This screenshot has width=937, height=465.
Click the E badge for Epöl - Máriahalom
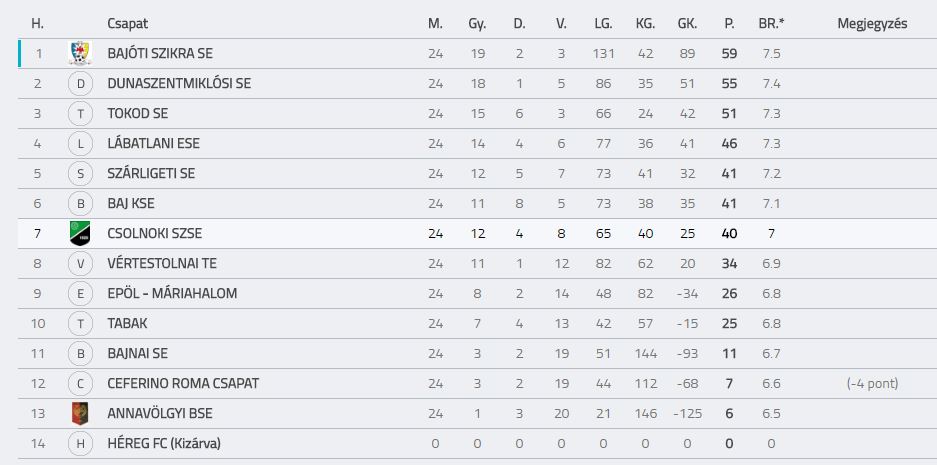[80, 293]
